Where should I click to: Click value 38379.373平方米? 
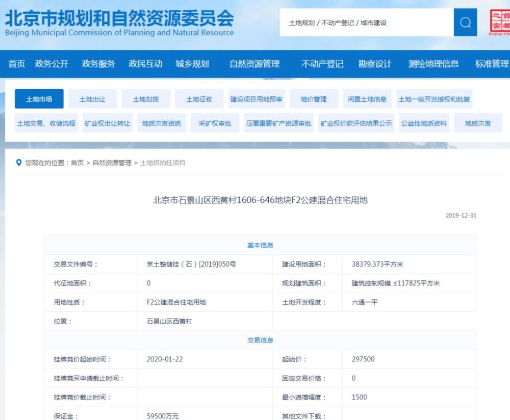pyautogui.click(x=377, y=264)
